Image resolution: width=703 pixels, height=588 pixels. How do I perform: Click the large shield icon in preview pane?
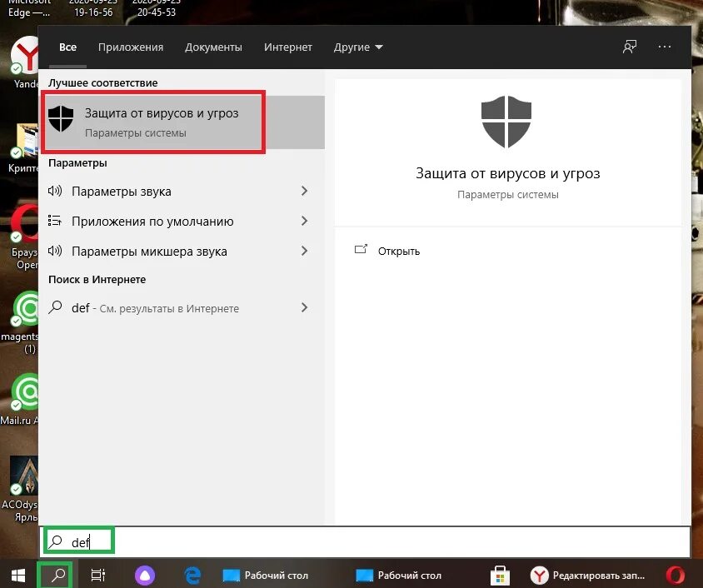pos(506,122)
